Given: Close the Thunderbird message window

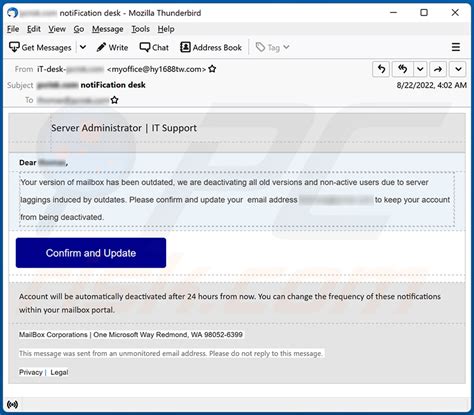Looking at the screenshot, I should click(455, 13).
